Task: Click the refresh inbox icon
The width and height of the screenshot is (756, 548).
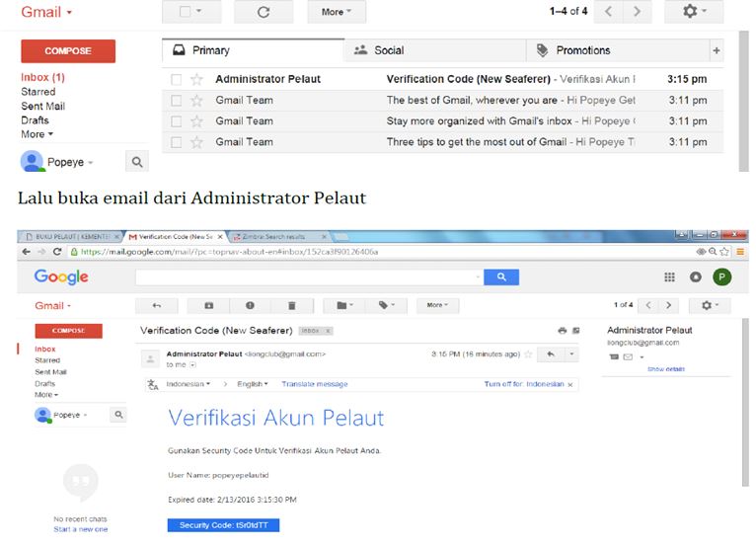Action: (x=263, y=12)
